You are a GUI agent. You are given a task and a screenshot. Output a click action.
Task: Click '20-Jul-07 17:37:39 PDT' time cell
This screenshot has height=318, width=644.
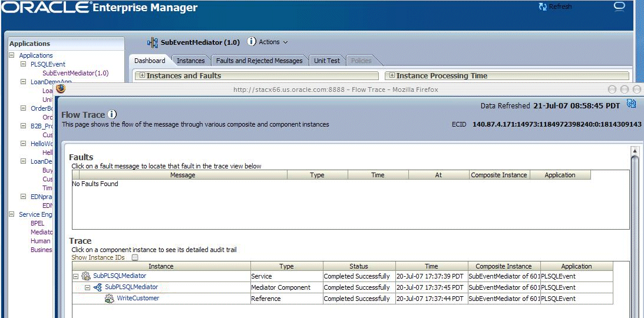click(x=430, y=276)
